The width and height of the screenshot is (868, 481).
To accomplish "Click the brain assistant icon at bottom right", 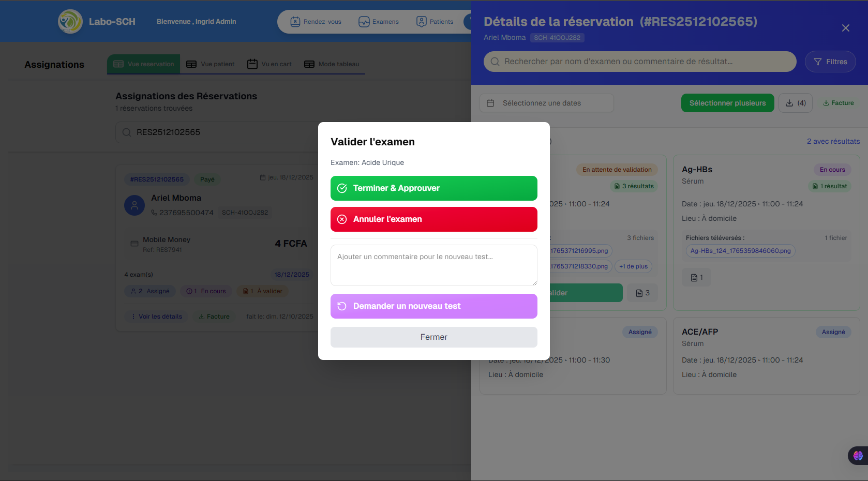I will [858, 456].
